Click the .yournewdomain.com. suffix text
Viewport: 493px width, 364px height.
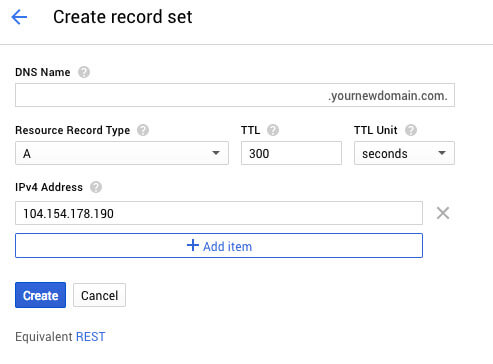pyautogui.click(x=388, y=96)
